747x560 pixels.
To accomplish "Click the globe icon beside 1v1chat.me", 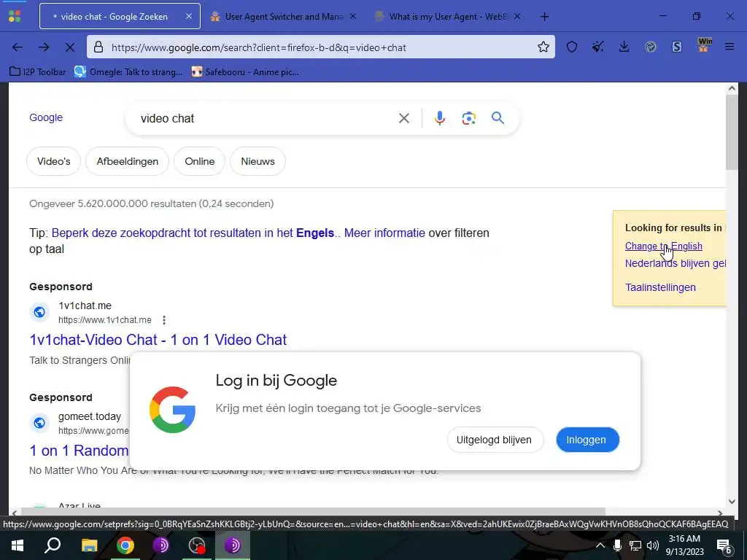I will [x=39, y=312].
